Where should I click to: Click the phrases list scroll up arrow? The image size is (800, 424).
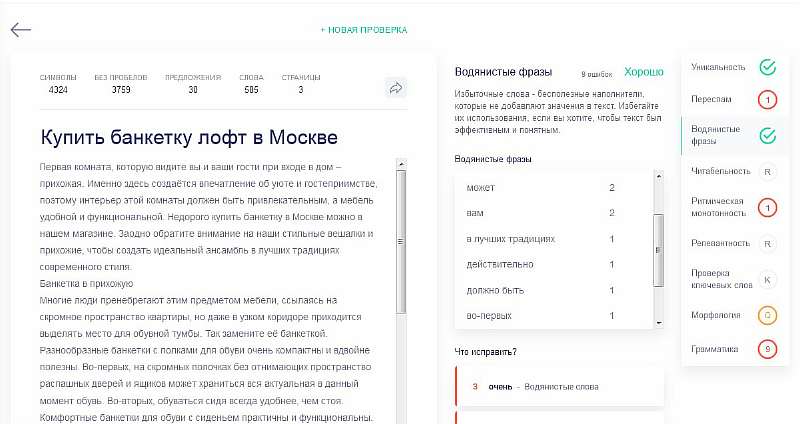click(659, 177)
